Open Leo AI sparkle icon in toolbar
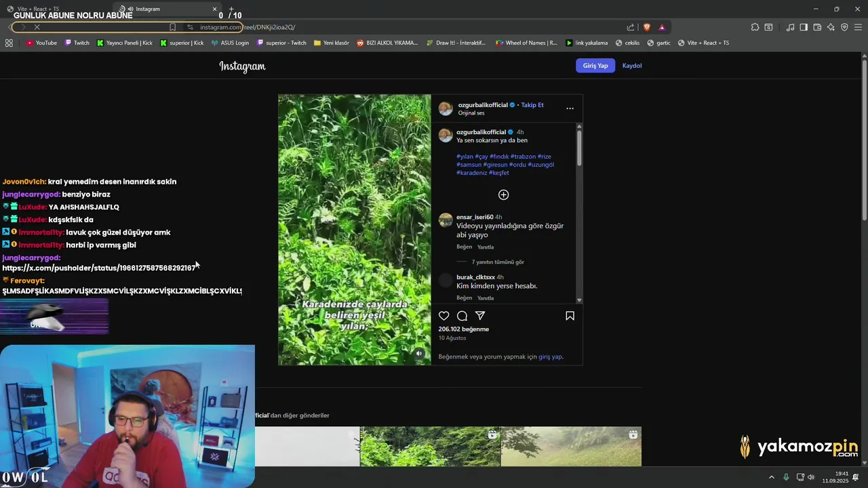 click(x=831, y=27)
